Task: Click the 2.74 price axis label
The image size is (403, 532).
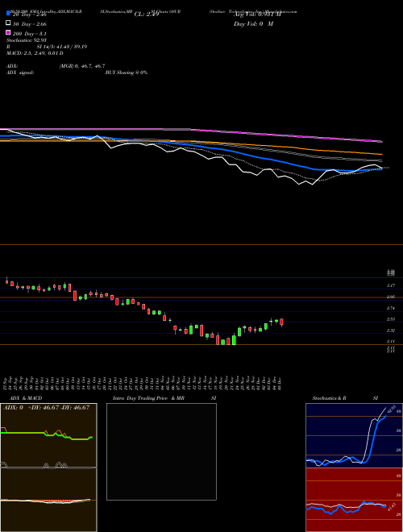Action: (391, 308)
